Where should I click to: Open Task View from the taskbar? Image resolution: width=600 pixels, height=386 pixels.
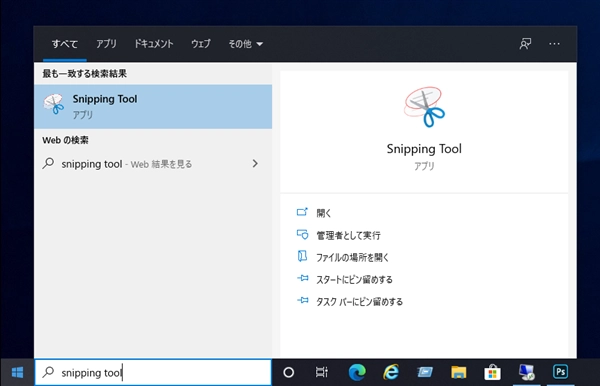tap(321, 372)
